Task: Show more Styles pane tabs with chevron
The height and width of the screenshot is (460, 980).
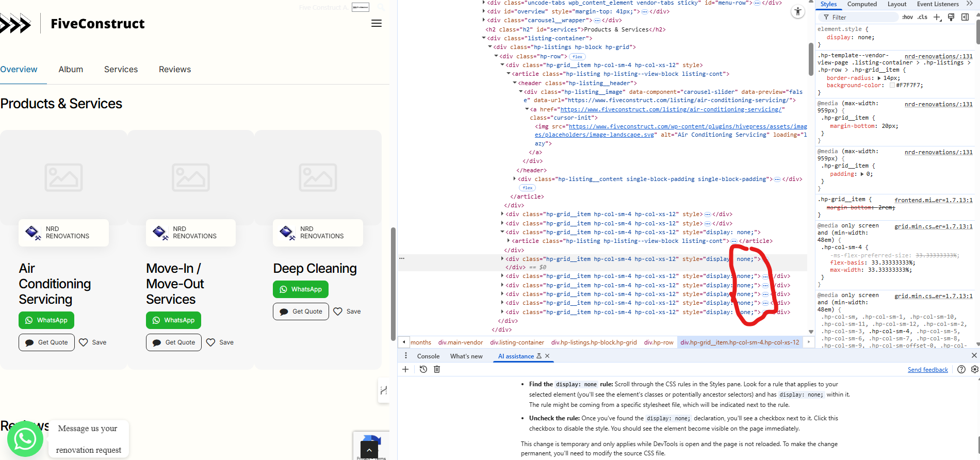Action: [969, 4]
